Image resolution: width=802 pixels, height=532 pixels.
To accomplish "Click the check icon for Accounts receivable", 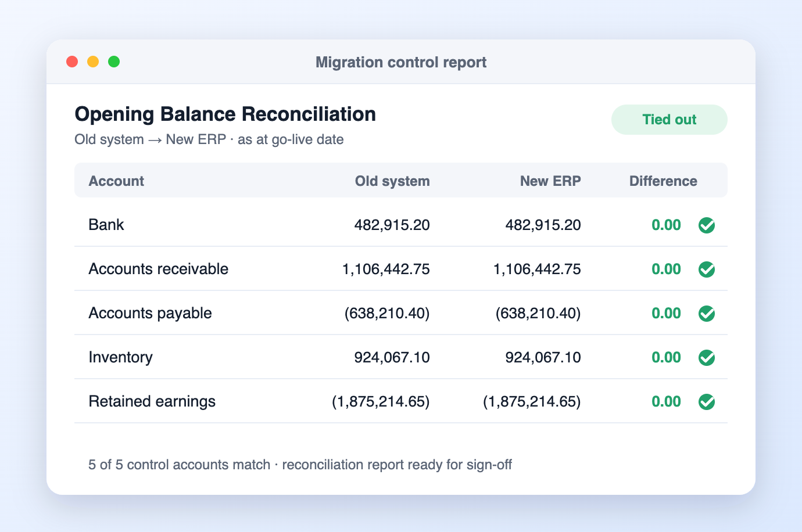I will coord(707,269).
